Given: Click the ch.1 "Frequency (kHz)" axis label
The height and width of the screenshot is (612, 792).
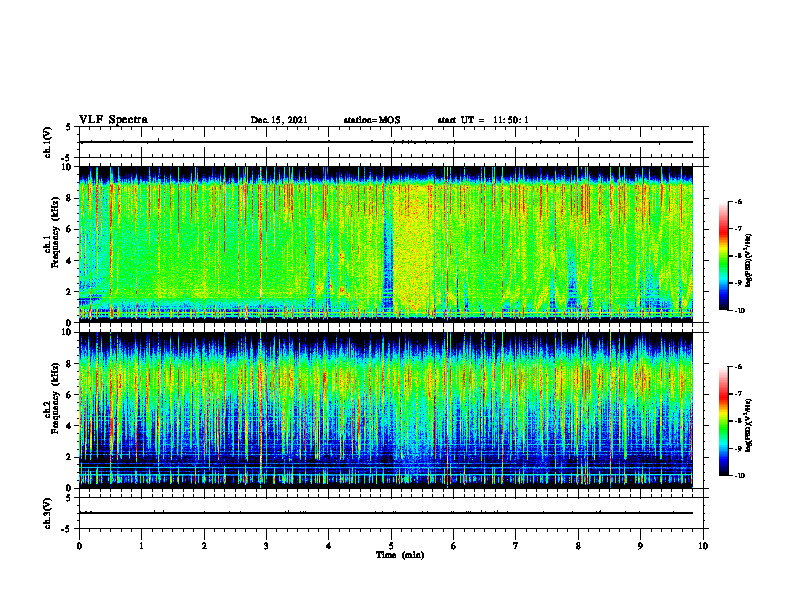Looking at the screenshot, I should pyautogui.click(x=55, y=233).
